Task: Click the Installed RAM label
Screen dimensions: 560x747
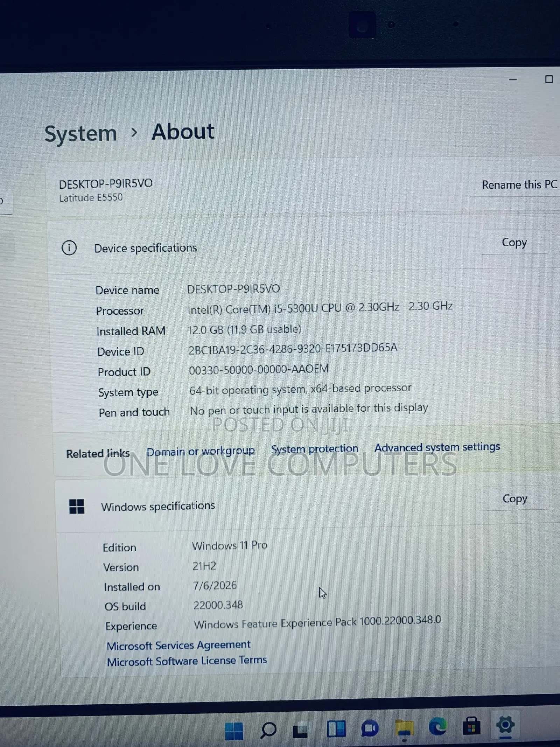Action: pyautogui.click(x=131, y=331)
